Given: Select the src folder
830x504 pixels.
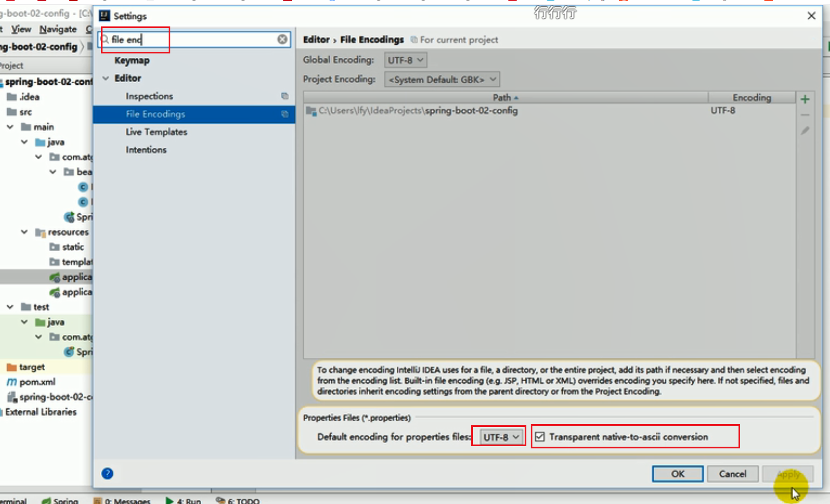Looking at the screenshot, I should tap(20, 112).
